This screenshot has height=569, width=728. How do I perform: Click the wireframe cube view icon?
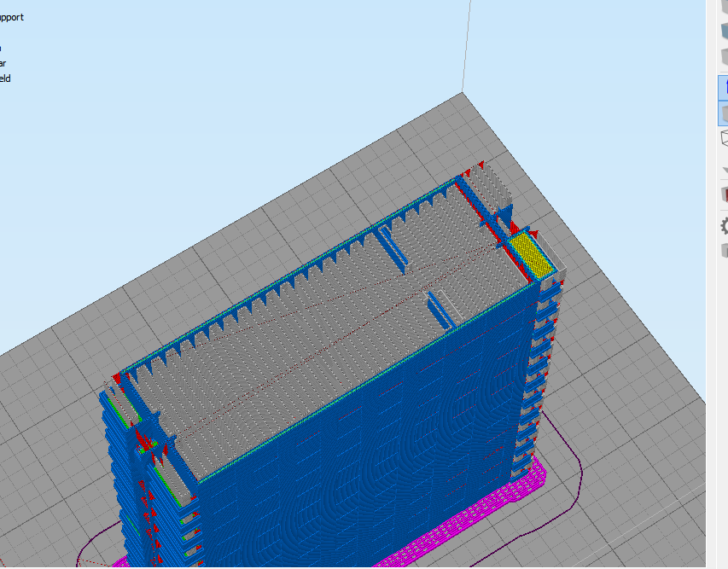point(724,137)
